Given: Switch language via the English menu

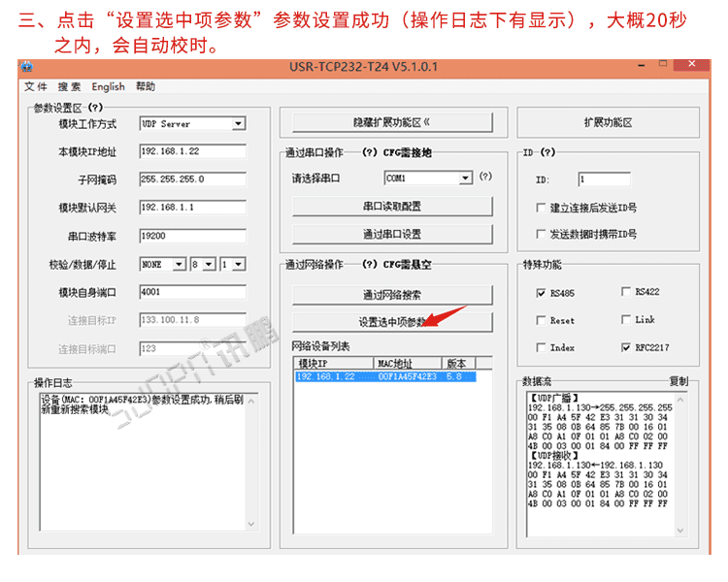Looking at the screenshot, I should pyautogui.click(x=108, y=87).
